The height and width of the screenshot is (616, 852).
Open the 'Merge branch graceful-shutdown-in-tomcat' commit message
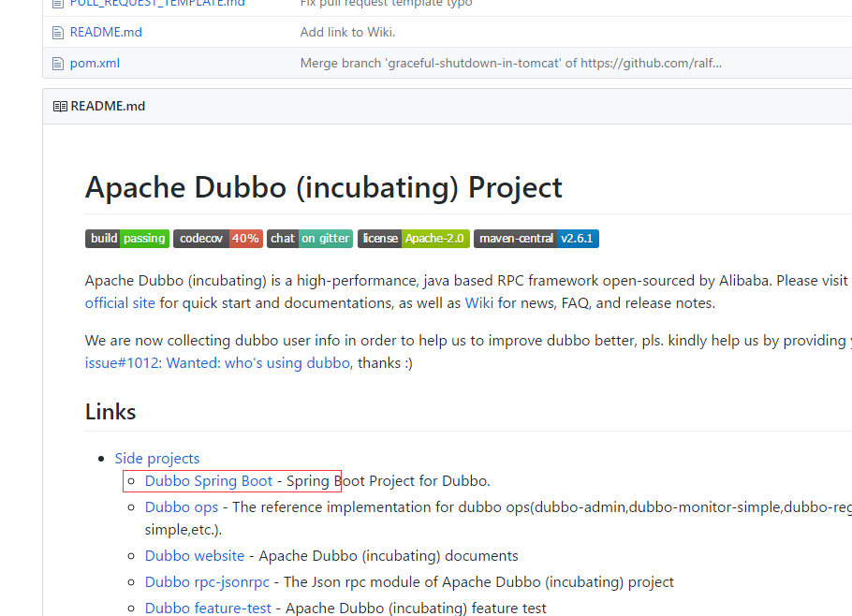pyautogui.click(x=511, y=63)
